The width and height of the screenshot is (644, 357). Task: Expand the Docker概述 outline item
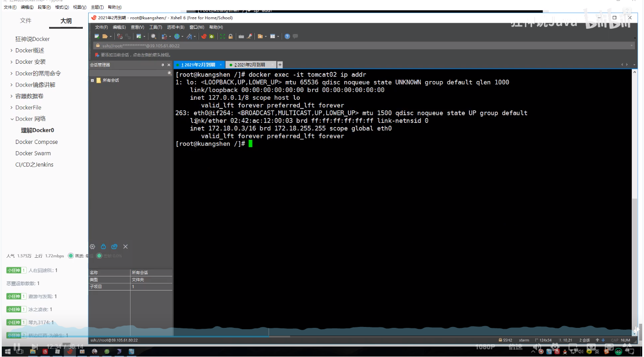pyautogui.click(x=11, y=51)
